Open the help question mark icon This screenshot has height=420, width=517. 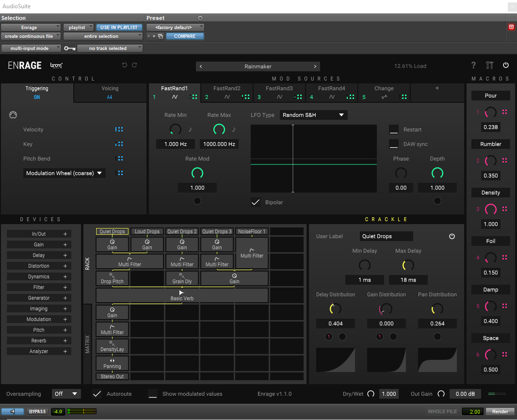coord(474,65)
